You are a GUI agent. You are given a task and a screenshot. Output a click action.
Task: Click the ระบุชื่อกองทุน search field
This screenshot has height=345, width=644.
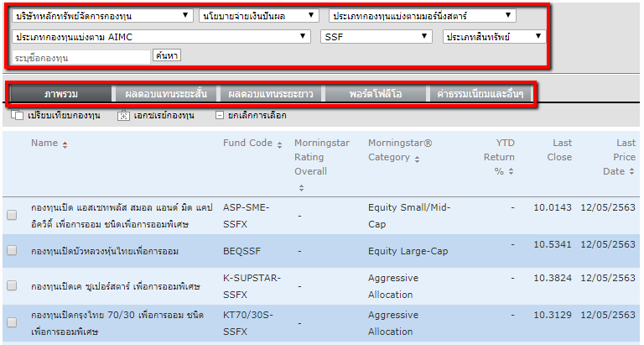tap(80, 58)
